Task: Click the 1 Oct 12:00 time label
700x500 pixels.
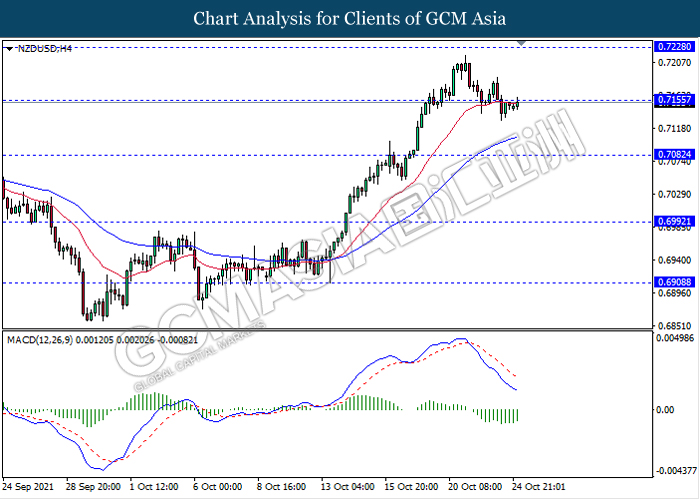Action: (x=154, y=487)
